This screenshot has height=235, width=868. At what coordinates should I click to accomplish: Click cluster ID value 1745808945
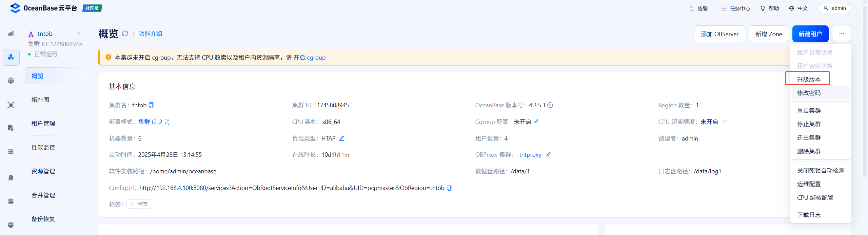point(333,105)
